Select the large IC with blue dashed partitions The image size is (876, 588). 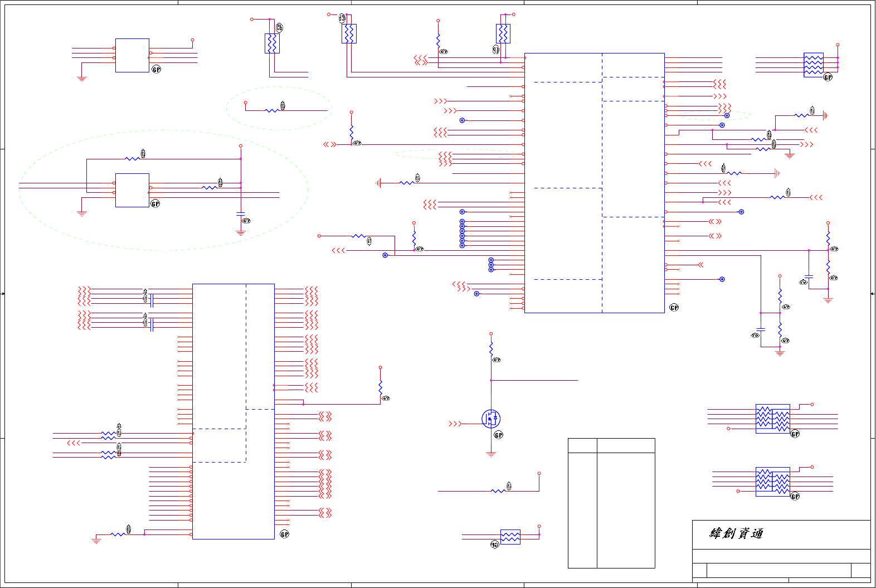(595, 183)
